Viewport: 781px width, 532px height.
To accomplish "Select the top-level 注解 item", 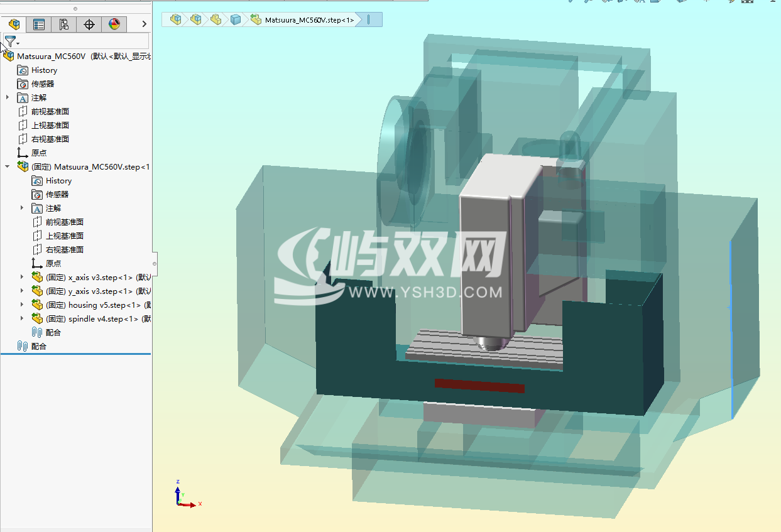I will click(38, 97).
